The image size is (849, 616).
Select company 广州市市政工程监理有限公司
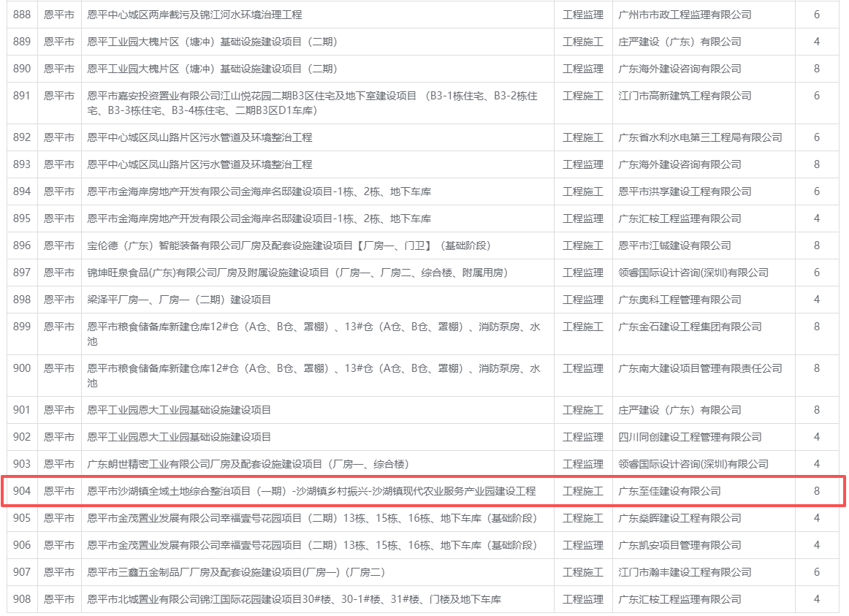point(685,15)
